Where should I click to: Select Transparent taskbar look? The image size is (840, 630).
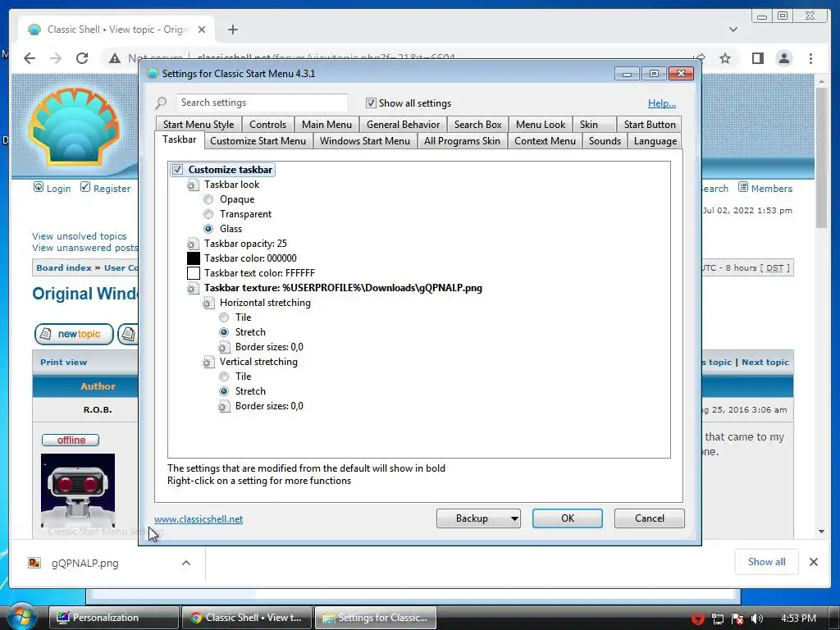tap(208, 214)
